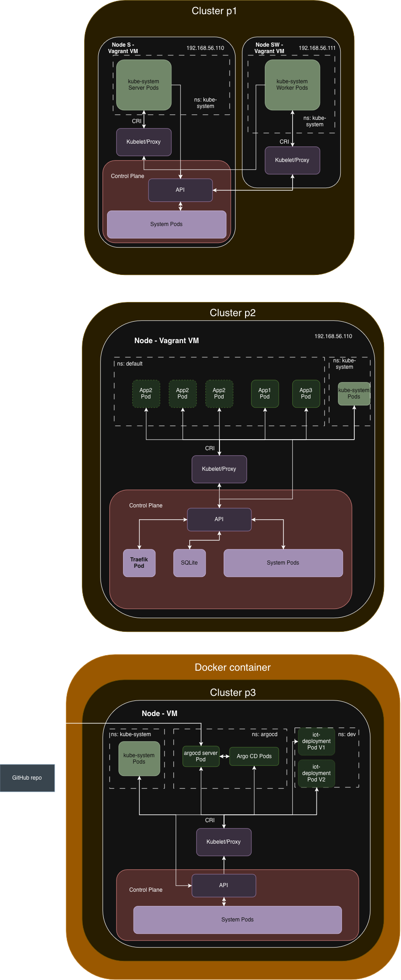This screenshot has width=401, height=980.
Task: Select the API box in Cluster p2
Action: pyautogui.click(x=219, y=519)
